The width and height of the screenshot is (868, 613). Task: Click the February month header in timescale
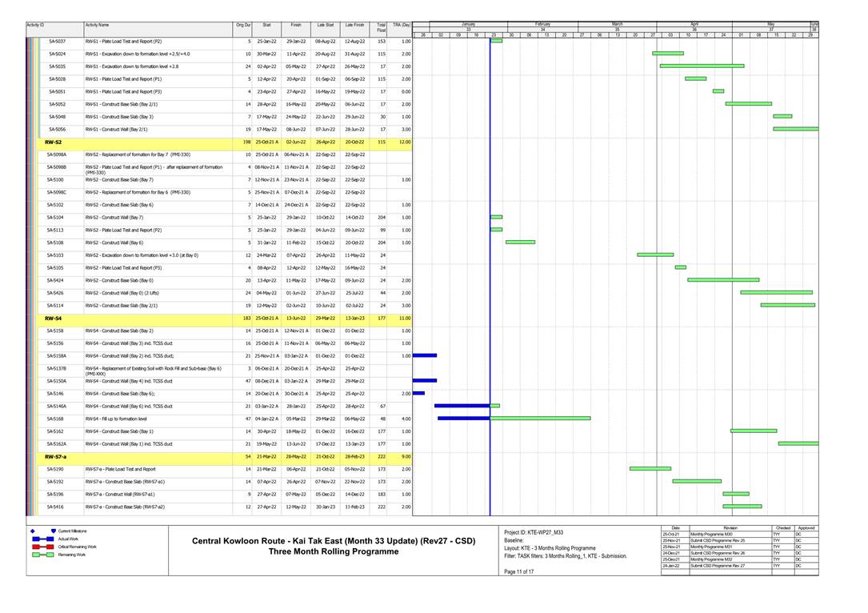click(x=542, y=24)
